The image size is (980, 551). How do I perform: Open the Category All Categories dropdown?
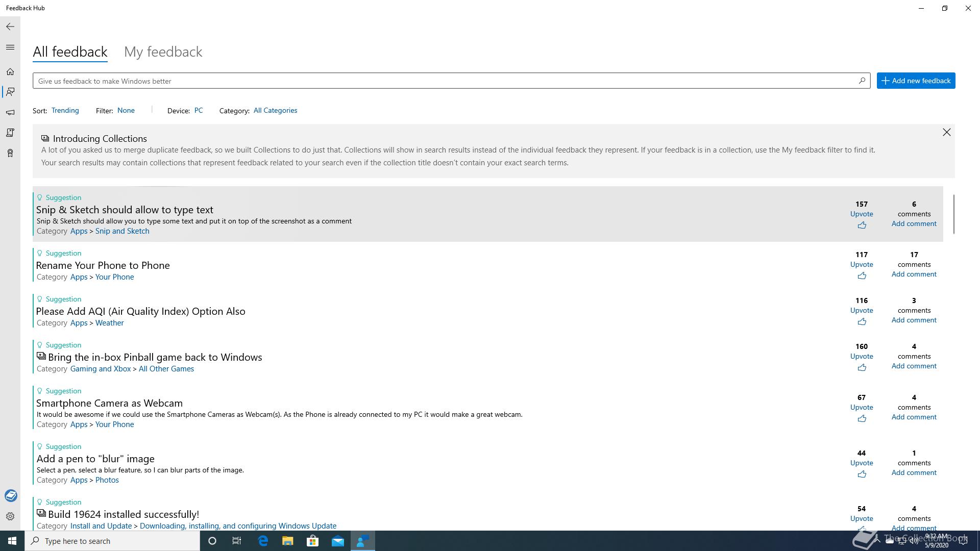tap(275, 110)
